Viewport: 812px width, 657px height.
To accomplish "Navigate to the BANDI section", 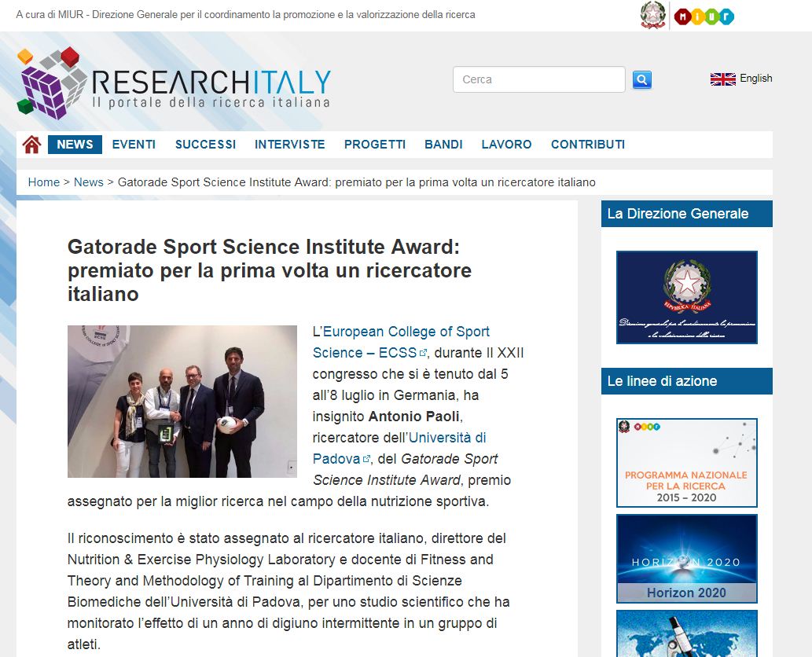I will pos(443,145).
